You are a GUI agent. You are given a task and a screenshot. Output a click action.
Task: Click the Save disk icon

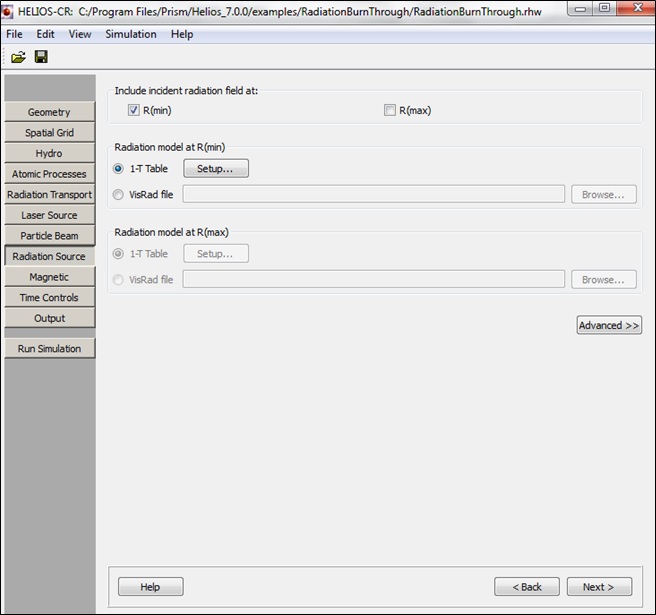coord(41,57)
